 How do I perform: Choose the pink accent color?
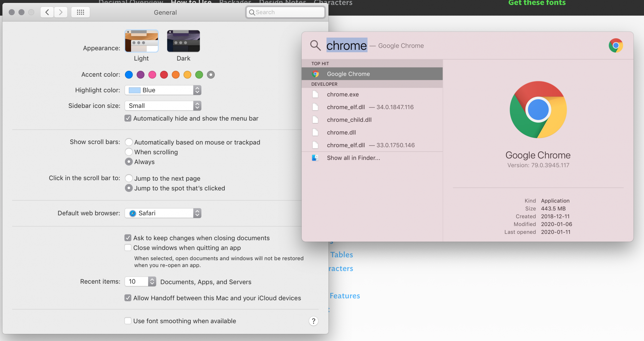pos(152,75)
